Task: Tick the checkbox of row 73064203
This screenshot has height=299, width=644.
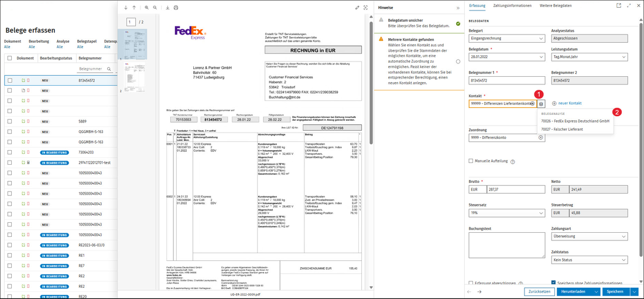Action: tap(10, 152)
